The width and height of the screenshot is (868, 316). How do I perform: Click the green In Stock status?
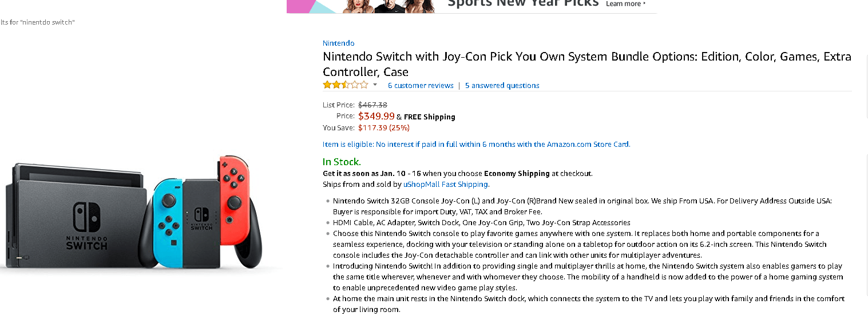[x=342, y=162]
